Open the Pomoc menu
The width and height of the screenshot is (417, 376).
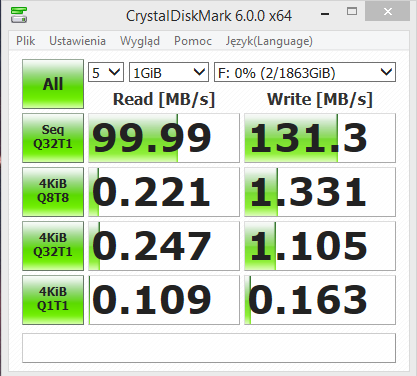[x=193, y=41]
